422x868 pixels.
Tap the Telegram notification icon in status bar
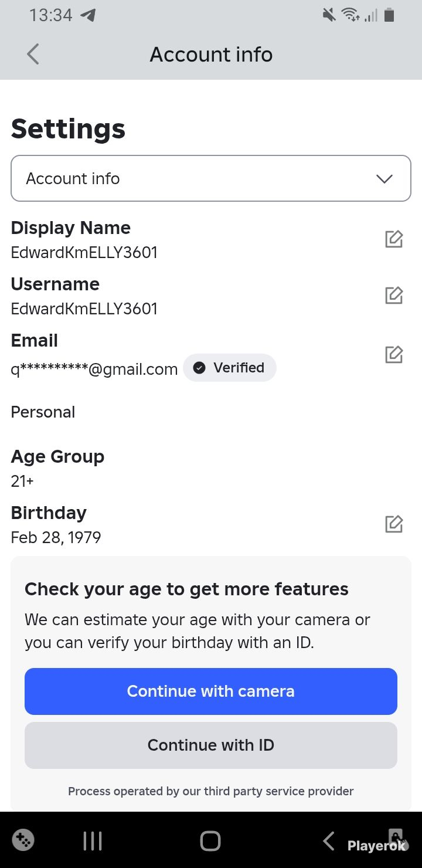click(88, 15)
